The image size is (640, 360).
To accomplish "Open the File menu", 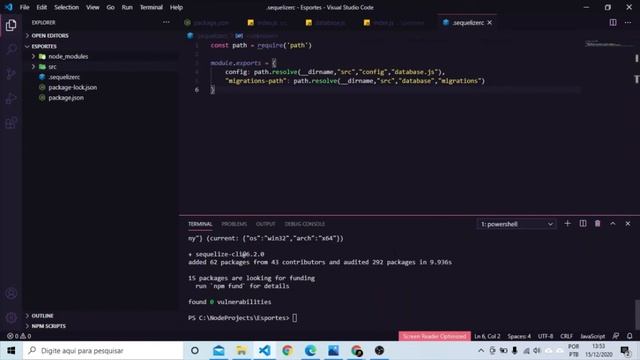I will pyautogui.click(x=24, y=7).
